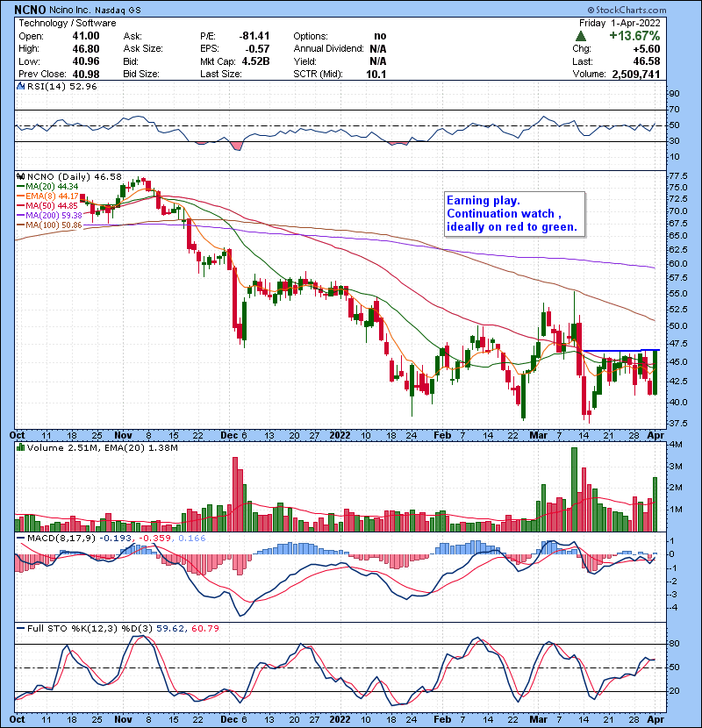Click the date Friday 1-Apr-2022
The width and height of the screenshot is (702, 728).
coord(620,23)
